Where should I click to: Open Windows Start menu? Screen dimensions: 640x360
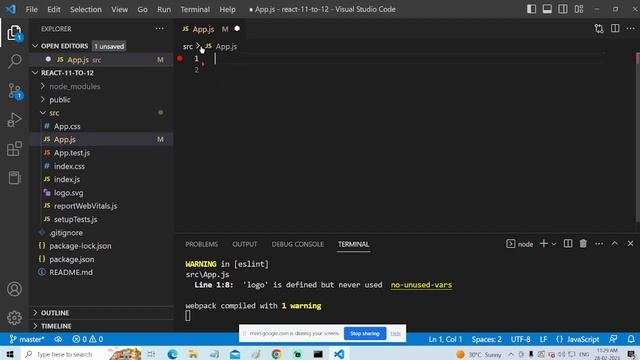10,354
